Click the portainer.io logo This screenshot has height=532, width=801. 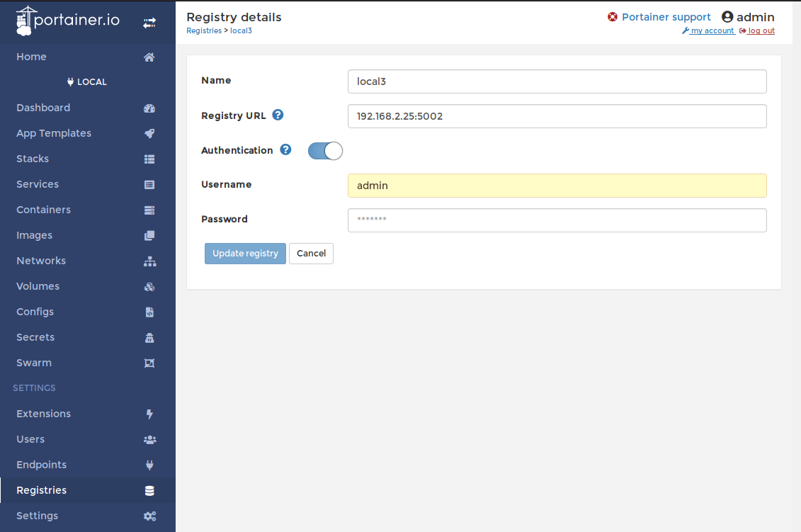coord(67,20)
